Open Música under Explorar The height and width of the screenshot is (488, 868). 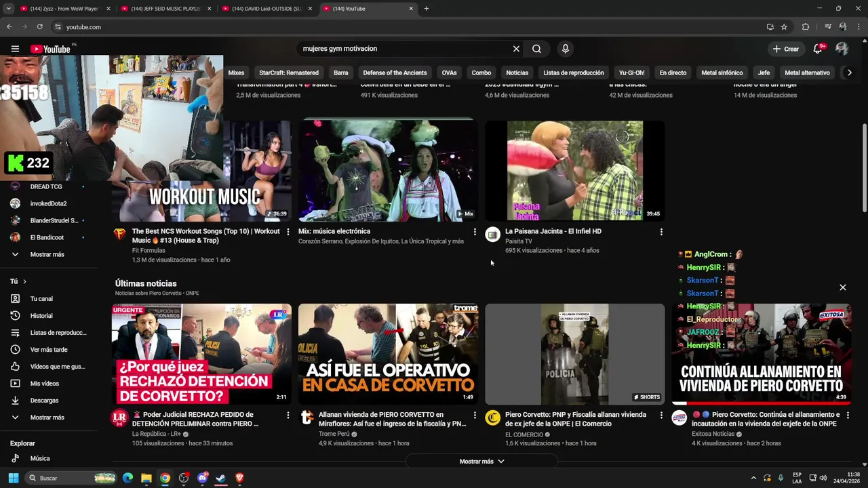pyautogui.click(x=39, y=458)
